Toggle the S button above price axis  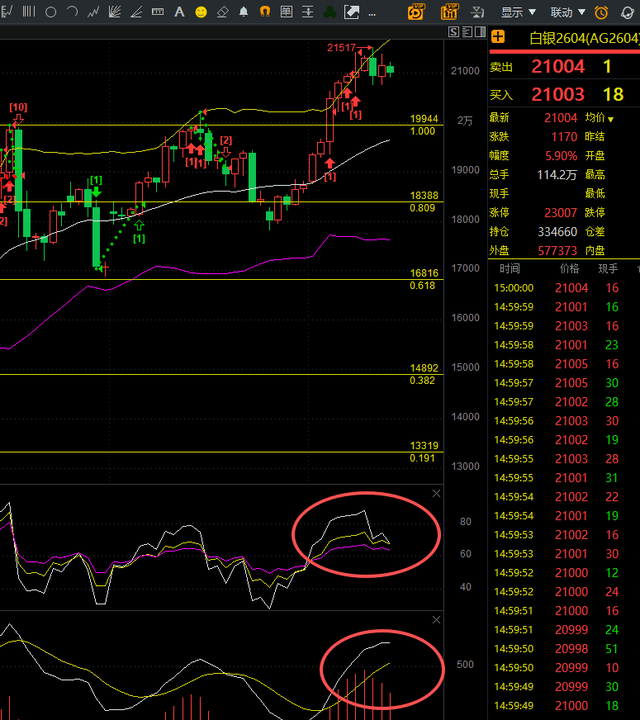pos(453,32)
